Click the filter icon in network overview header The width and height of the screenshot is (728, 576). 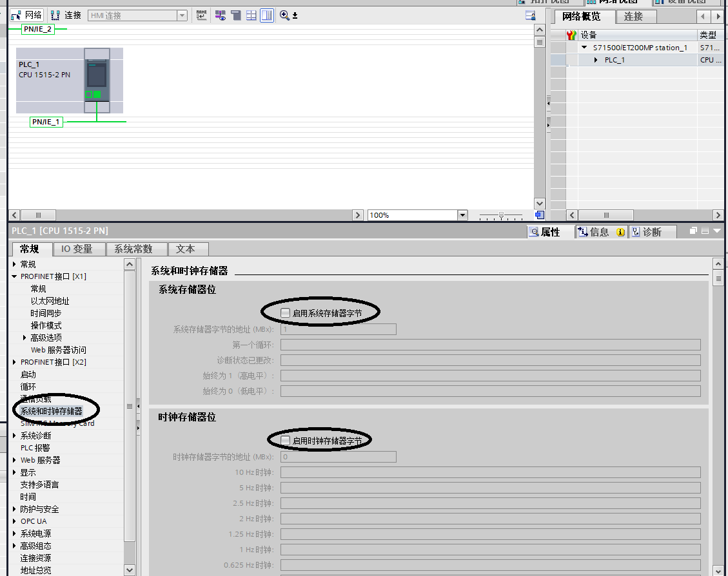[x=571, y=35]
